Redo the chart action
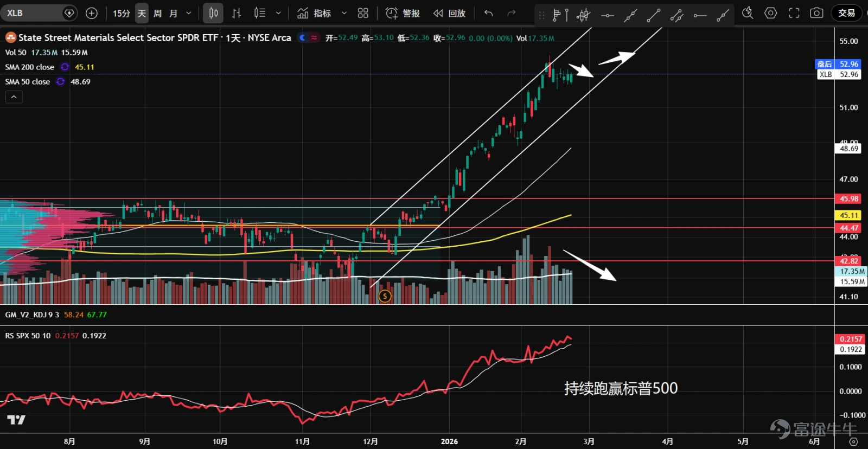868x449 pixels. pos(511,13)
